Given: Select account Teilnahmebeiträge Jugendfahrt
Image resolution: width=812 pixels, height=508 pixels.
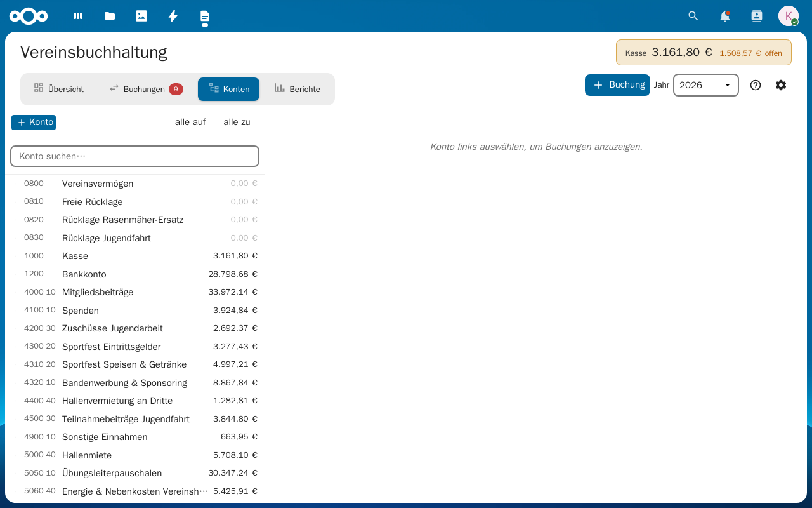Looking at the screenshot, I should (x=134, y=419).
